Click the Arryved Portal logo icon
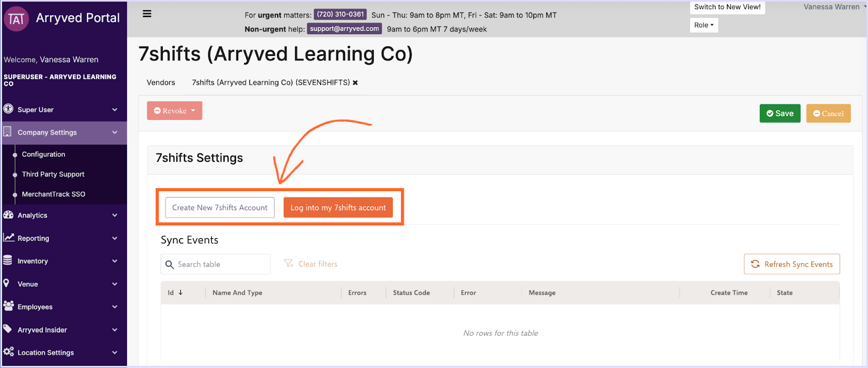 point(16,19)
